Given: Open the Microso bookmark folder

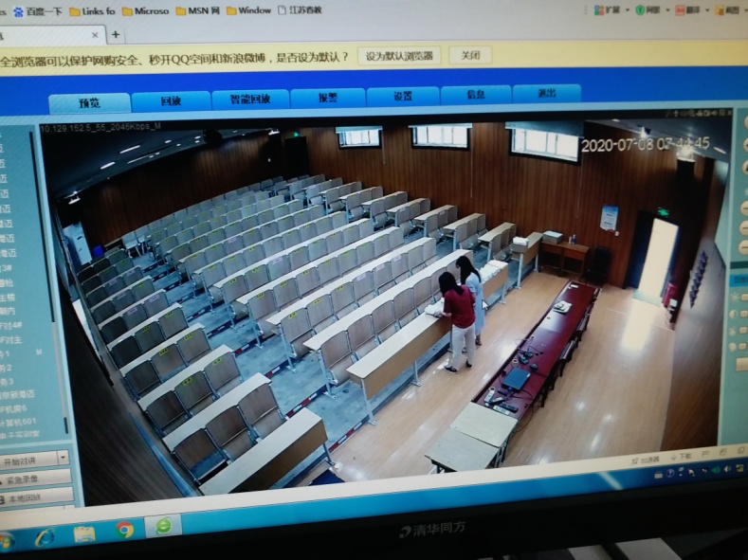Looking at the screenshot, I should 145,11.
